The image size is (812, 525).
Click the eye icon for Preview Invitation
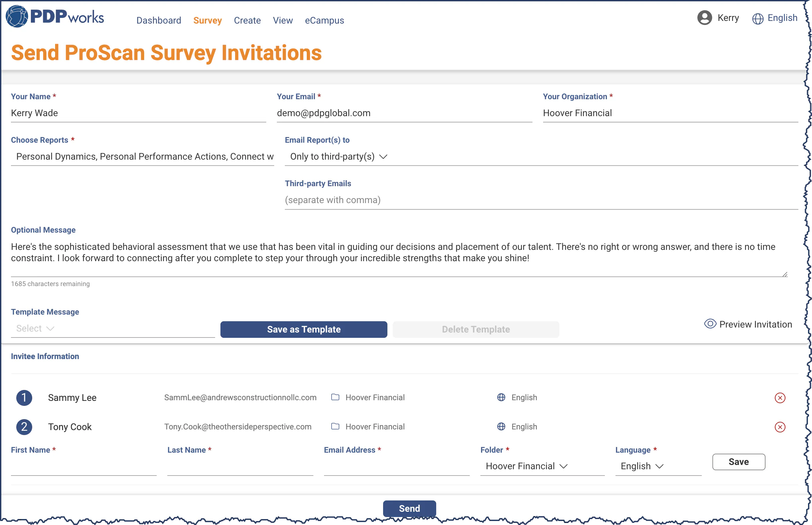[710, 324]
